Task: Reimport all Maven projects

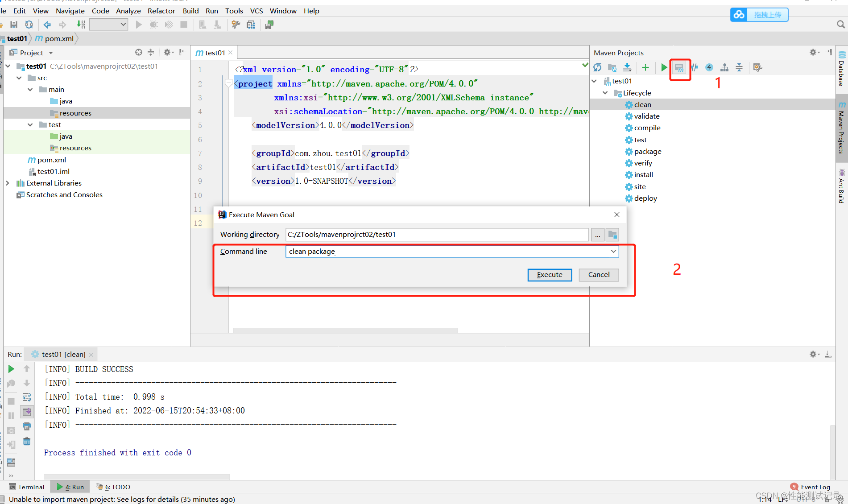Action: point(597,67)
